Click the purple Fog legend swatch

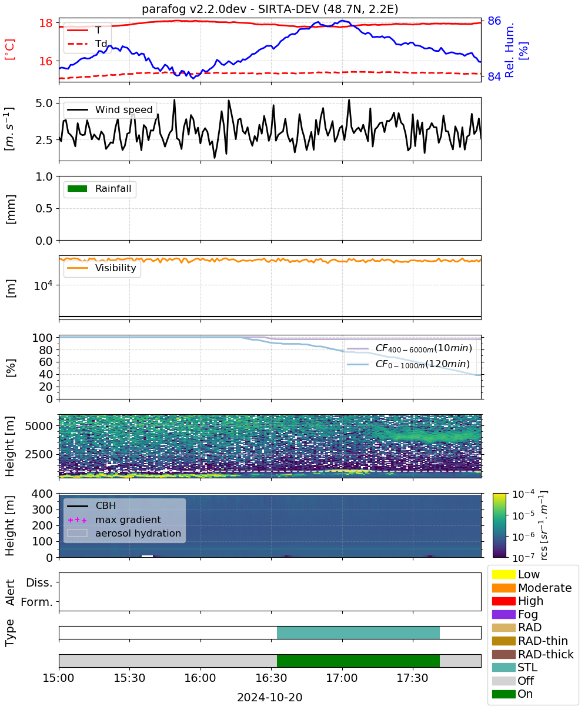tap(503, 614)
